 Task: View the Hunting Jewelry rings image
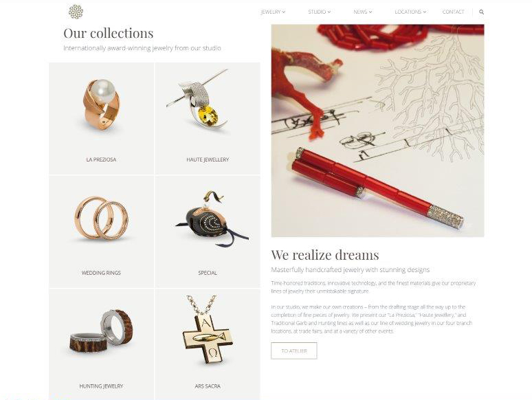click(102, 331)
